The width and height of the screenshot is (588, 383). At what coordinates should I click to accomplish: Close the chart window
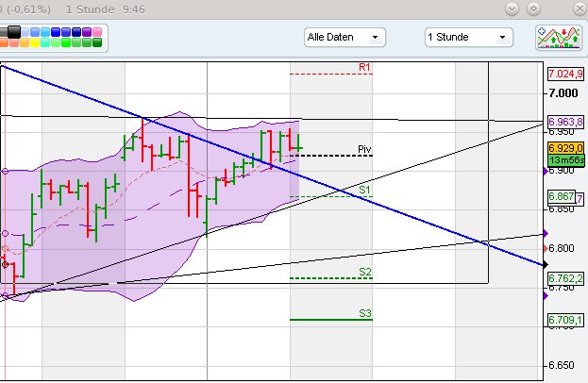coord(580,8)
